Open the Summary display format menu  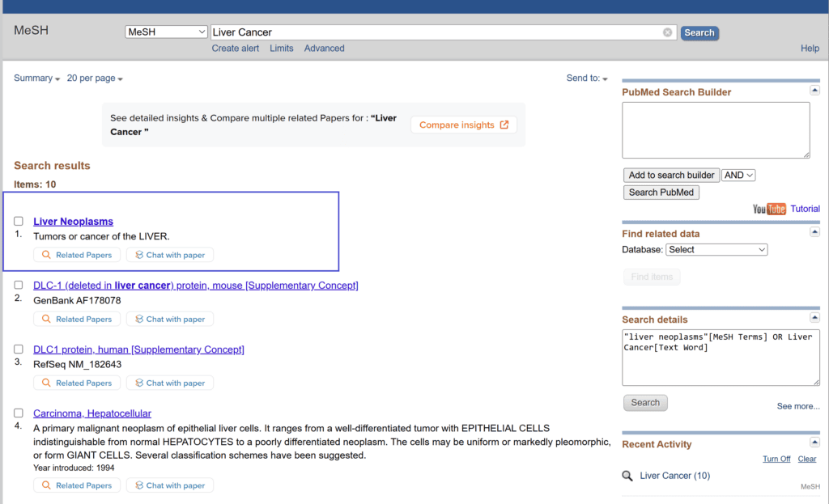(x=36, y=78)
